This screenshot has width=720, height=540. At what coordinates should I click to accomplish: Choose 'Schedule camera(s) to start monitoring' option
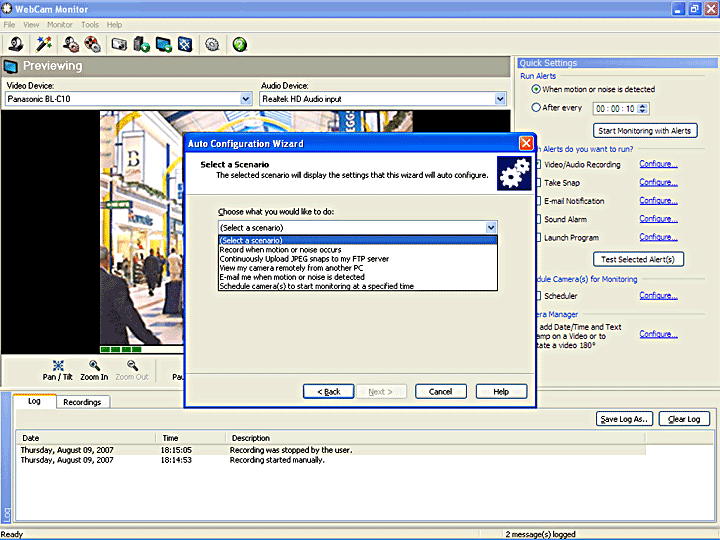tap(358, 286)
